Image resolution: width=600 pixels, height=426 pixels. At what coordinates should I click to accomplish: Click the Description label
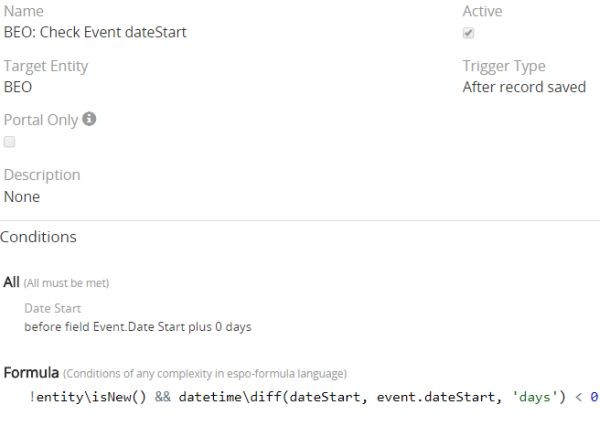coord(42,175)
